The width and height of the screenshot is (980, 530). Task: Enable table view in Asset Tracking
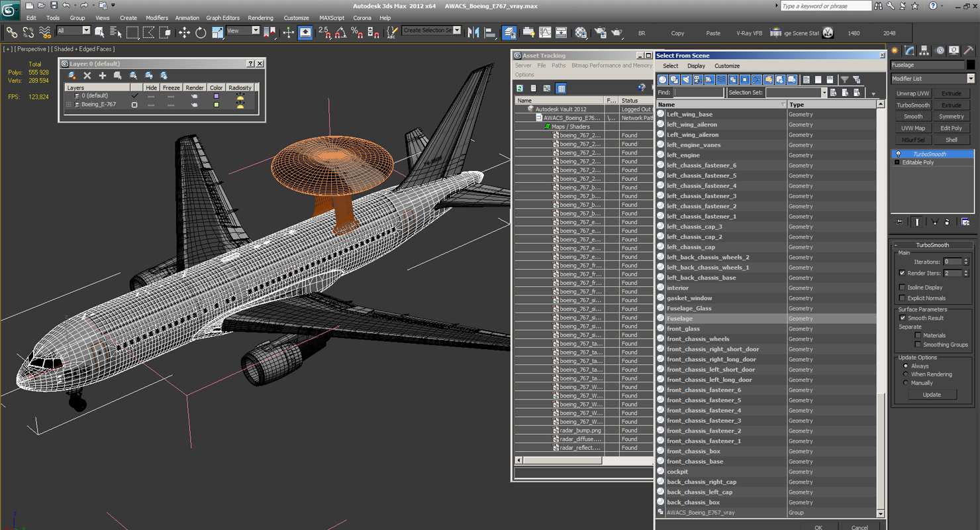562,88
